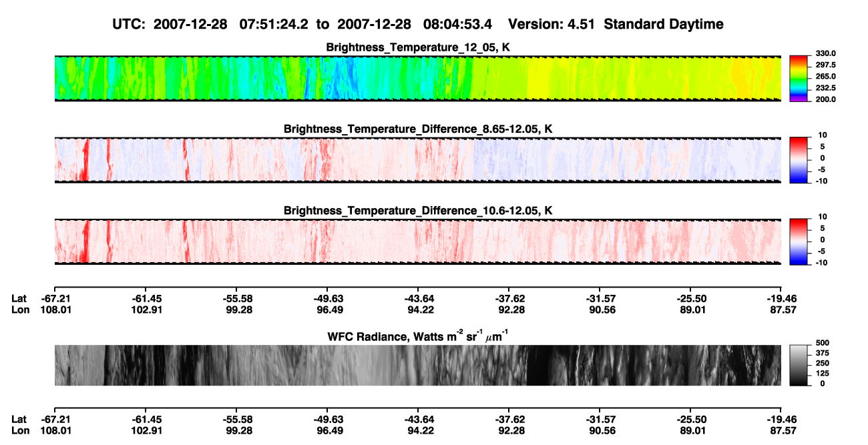Image resolution: width=868 pixels, height=445 pixels.
Task: Click the 375 label on grayscale colorbar
Action: (x=823, y=353)
